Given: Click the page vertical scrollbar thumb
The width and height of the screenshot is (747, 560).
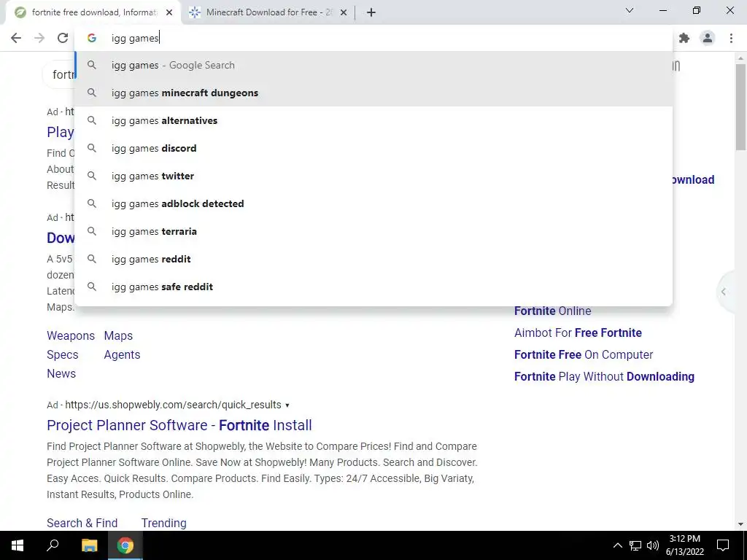Looking at the screenshot, I should [740, 107].
